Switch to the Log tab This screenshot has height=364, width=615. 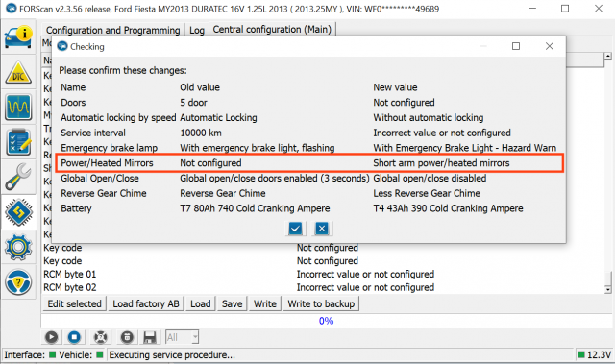pyautogui.click(x=197, y=30)
